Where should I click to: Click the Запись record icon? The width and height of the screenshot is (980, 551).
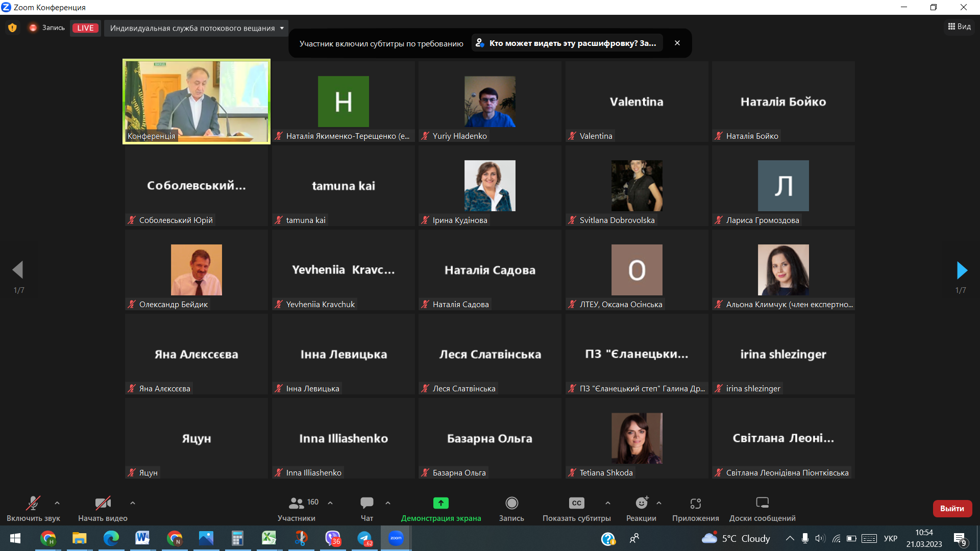click(511, 503)
